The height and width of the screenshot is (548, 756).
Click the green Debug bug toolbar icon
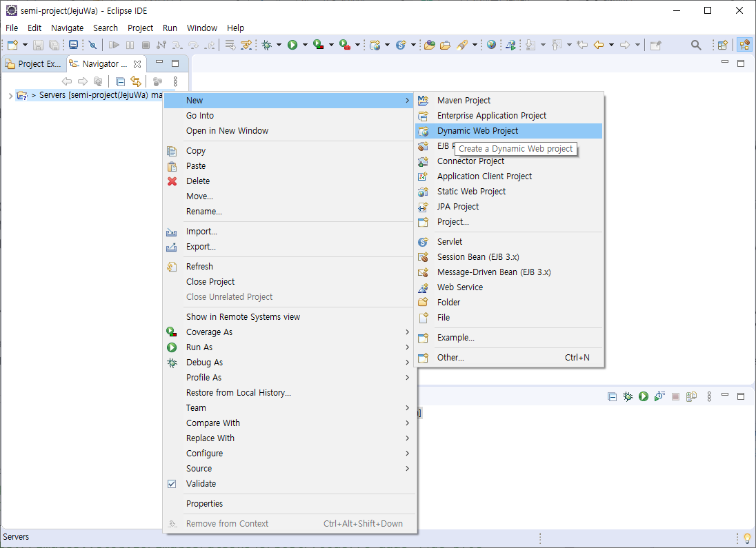click(x=266, y=45)
